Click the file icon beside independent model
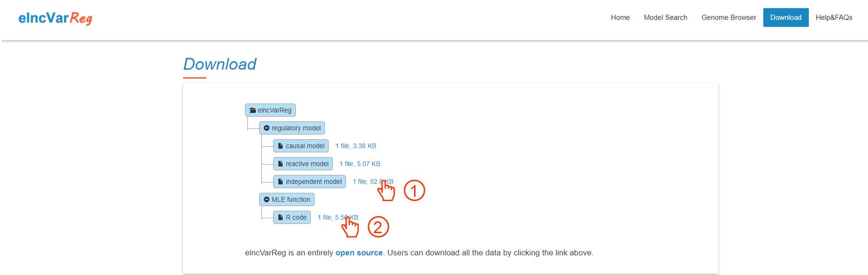This screenshot has height=275, width=868. 281,182
